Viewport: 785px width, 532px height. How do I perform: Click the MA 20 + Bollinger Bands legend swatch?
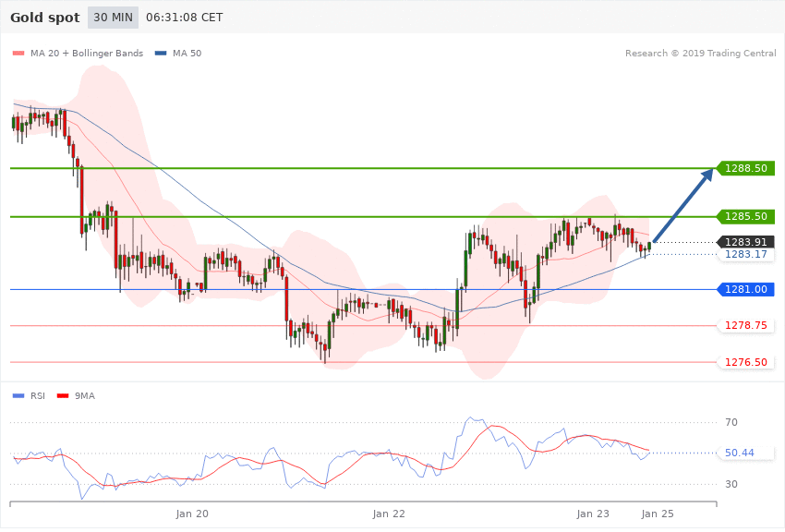tap(18, 54)
